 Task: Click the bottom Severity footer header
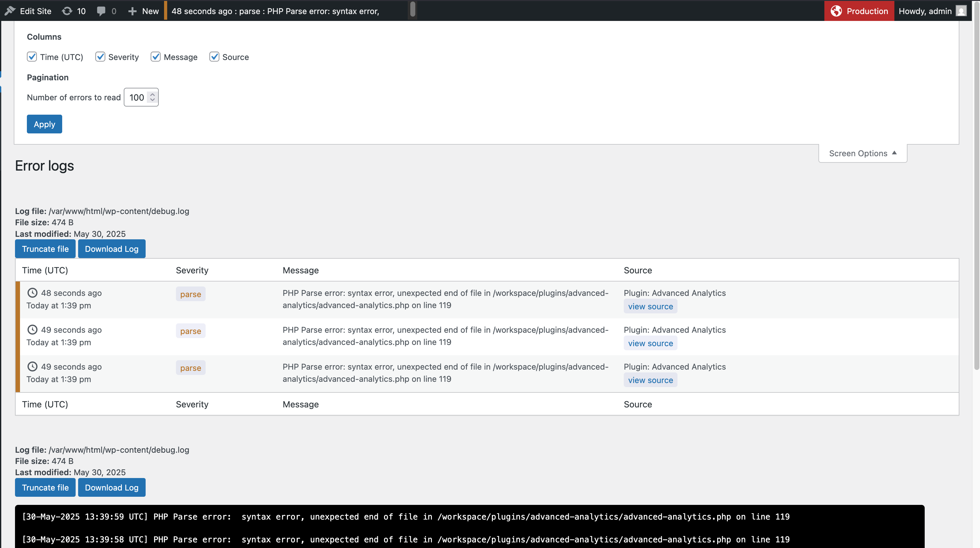tap(192, 404)
